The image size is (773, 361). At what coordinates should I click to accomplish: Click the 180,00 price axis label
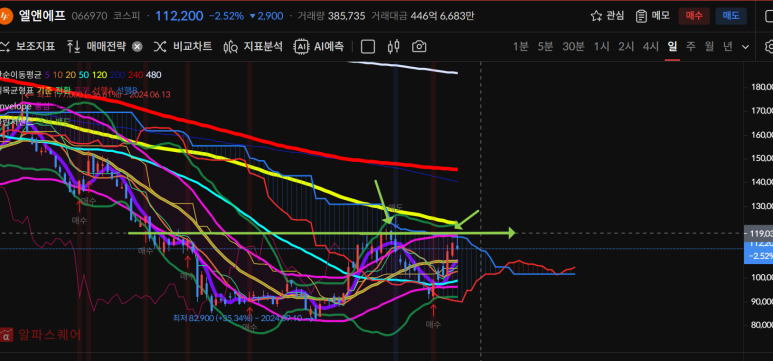point(762,87)
